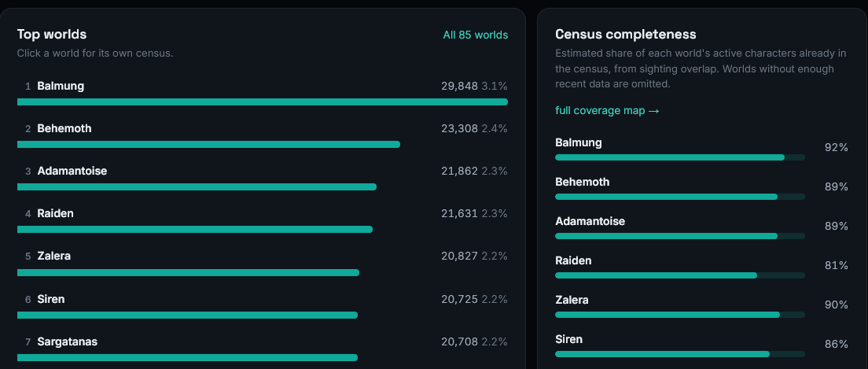Open Adamantoise world census from Top worlds

[263, 177]
